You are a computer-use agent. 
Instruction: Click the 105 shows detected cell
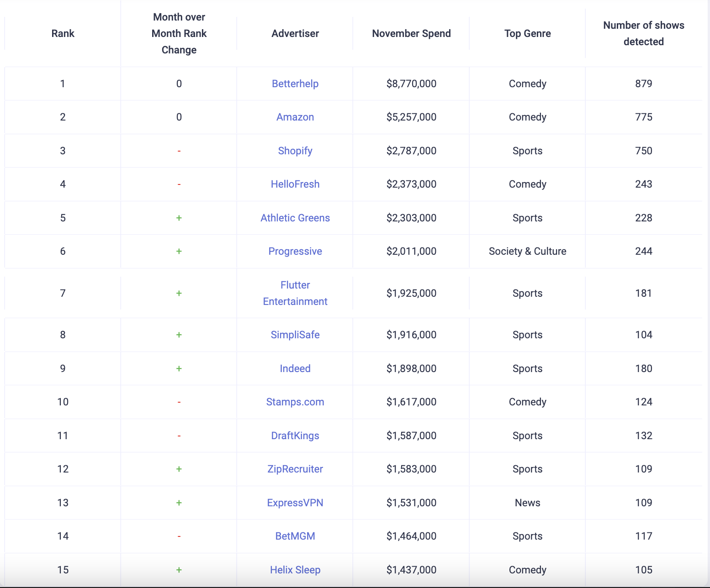tap(644, 570)
